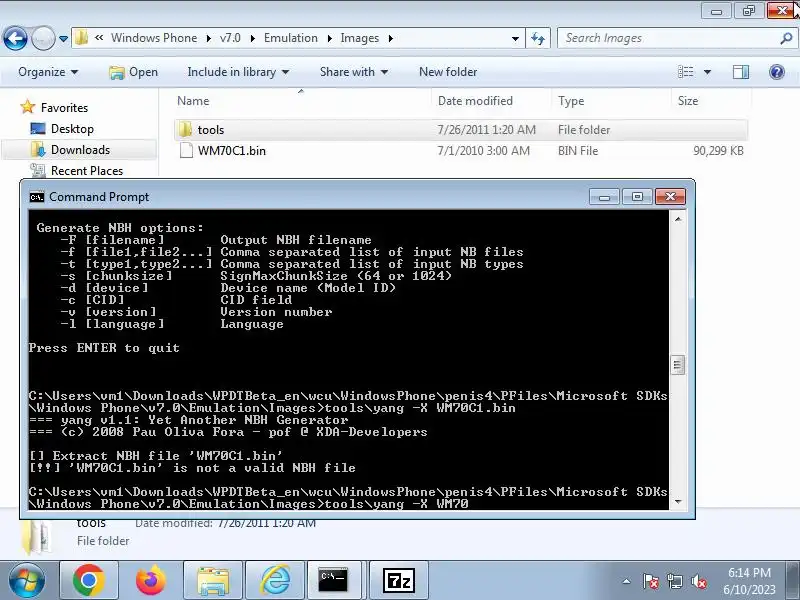Image resolution: width=800 pixels, height=600 pixels.
Task: Expand the arrow after Windows Phone breadcrumb
Action: 209,38
